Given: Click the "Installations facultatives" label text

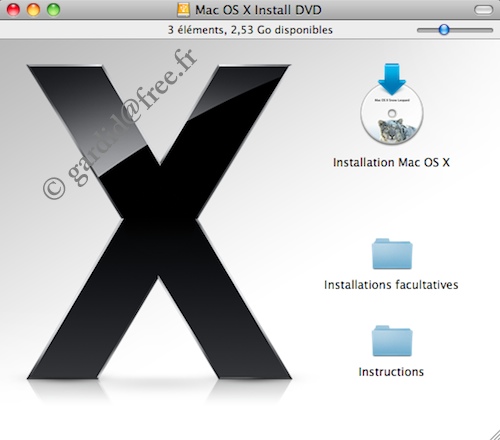Looking at the screenshot, I should (391, 285).
